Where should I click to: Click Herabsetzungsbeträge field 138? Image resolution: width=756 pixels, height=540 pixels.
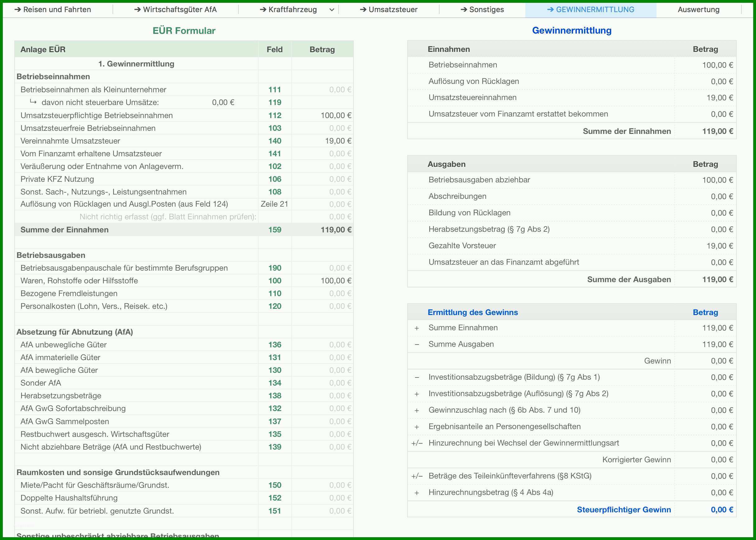[x=275, y=396]
